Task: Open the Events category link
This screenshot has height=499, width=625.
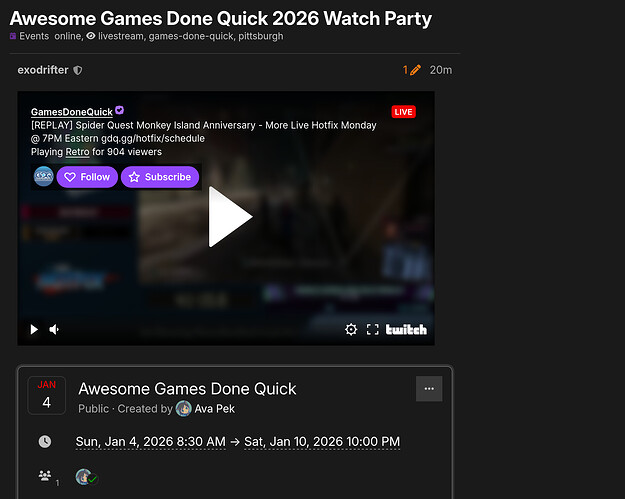Action: coord(34,36)
